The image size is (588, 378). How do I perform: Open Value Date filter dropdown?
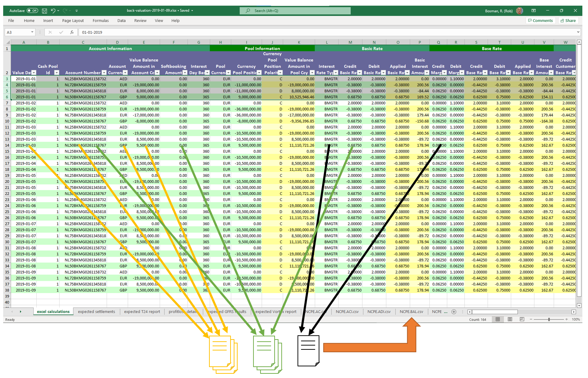point(34,73)
